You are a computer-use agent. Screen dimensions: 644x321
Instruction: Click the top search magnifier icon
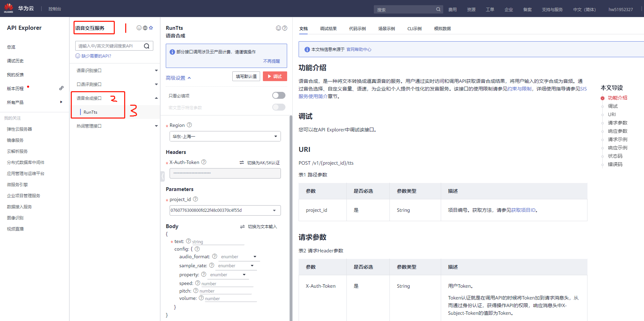click(x=438, y=9)
